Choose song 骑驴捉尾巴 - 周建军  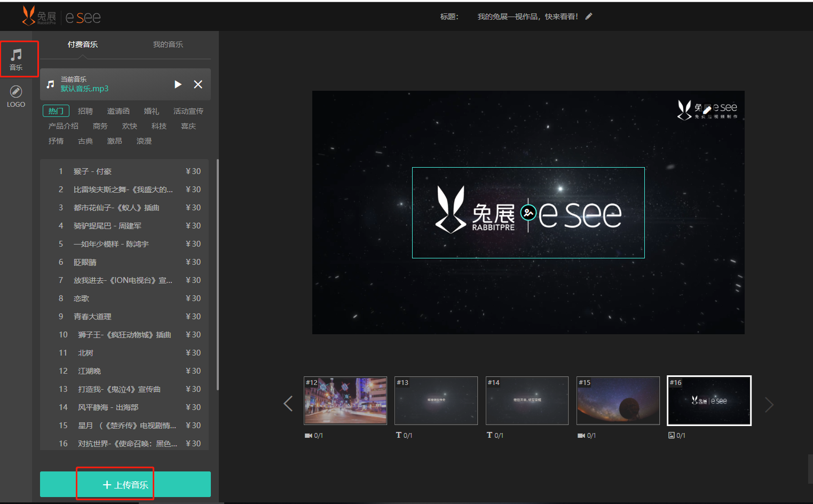click(x=124, y=226)
